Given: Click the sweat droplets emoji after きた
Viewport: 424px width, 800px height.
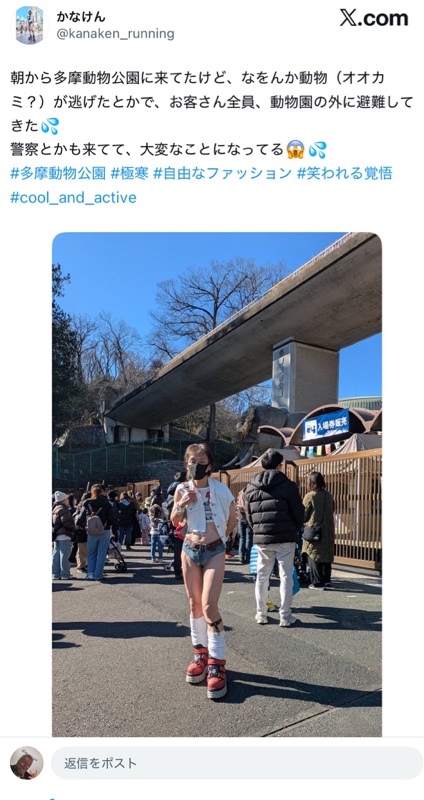Looking at the screenshot, I should (50, 126).
